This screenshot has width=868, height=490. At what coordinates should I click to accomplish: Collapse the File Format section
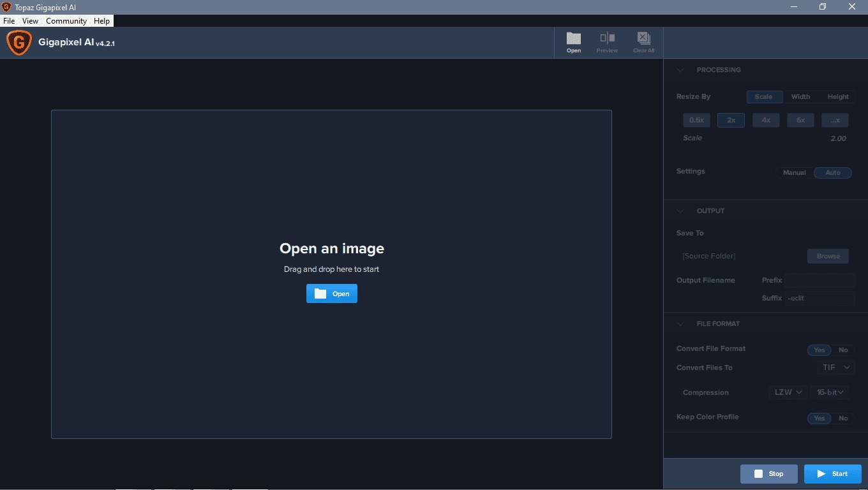coord(680,324)
